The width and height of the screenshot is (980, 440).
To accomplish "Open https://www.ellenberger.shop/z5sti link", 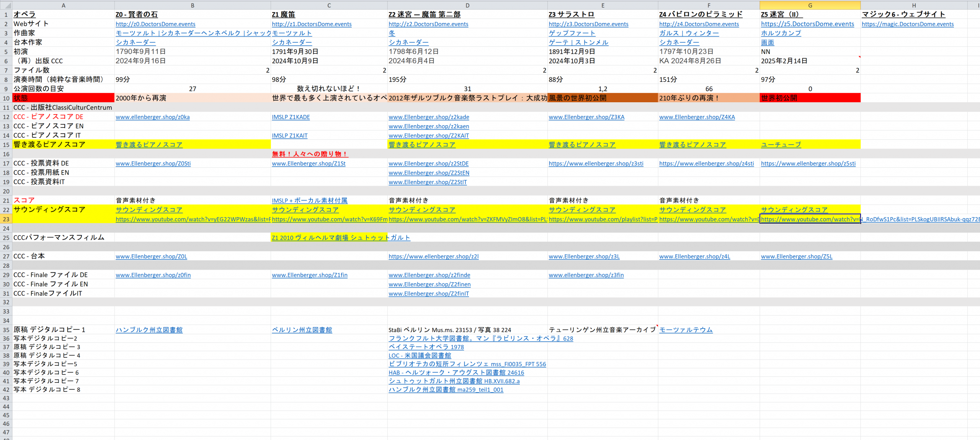I will pos(808,163).
